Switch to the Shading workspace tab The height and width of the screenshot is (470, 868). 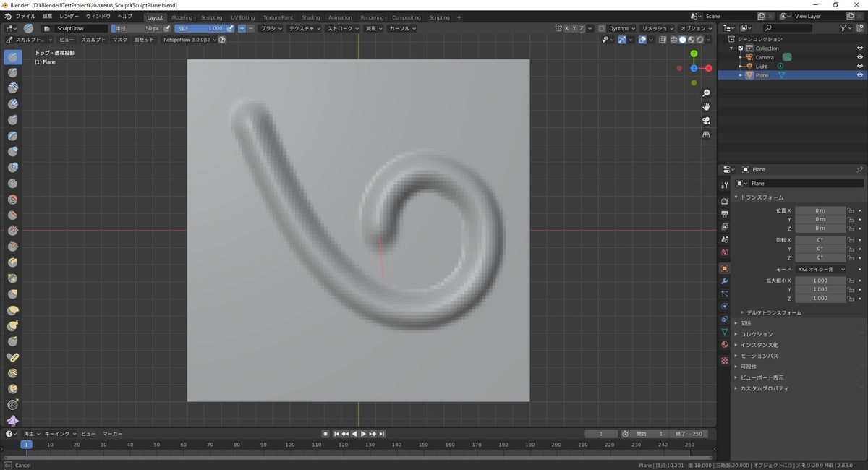tap(310, 17)
